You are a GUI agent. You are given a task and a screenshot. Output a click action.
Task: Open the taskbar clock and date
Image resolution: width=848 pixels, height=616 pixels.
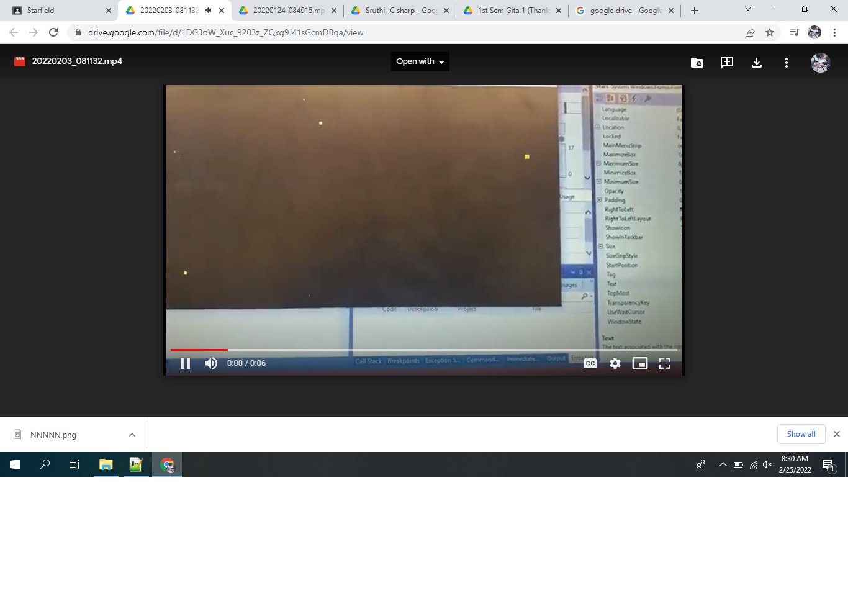click(x=795, y=464)
